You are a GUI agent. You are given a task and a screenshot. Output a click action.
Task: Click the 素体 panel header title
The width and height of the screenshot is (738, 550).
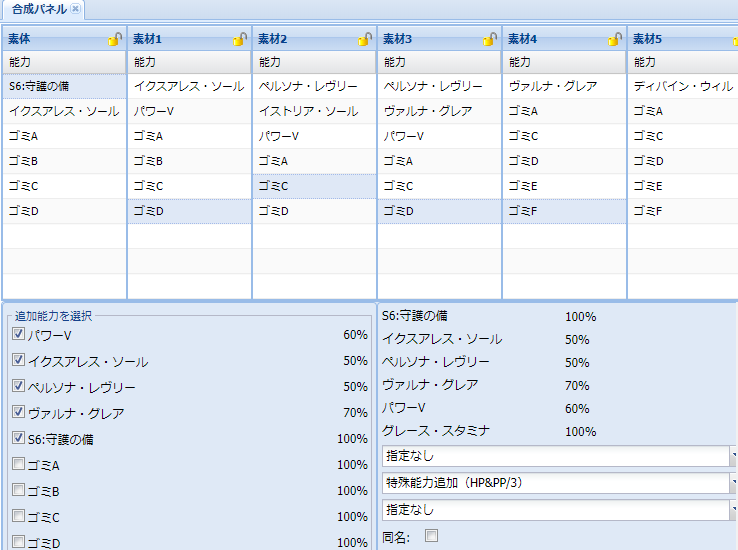click(x=19, y=39)
